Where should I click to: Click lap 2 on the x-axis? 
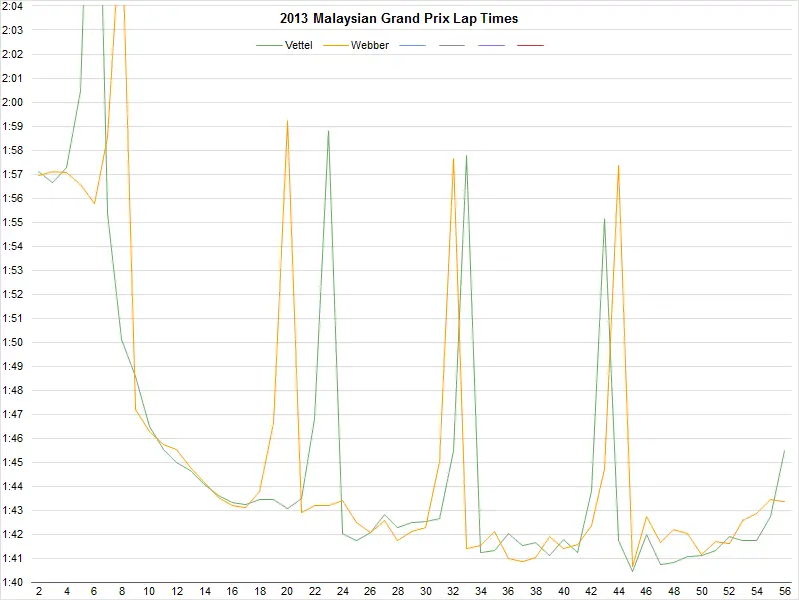pos(39,591)
